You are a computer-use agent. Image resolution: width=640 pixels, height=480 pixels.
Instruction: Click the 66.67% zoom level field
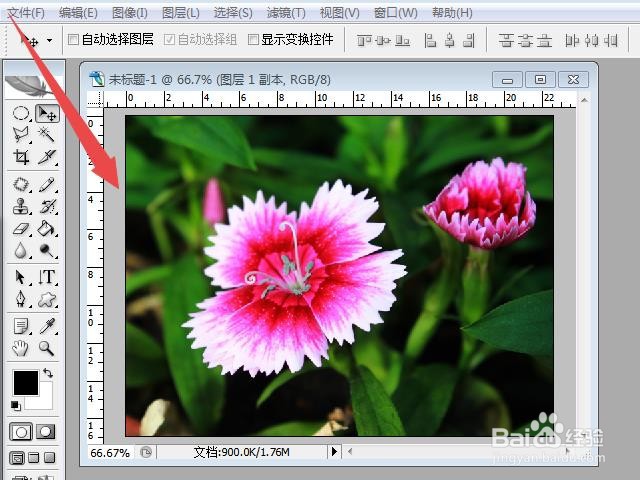tap(110, 453)
